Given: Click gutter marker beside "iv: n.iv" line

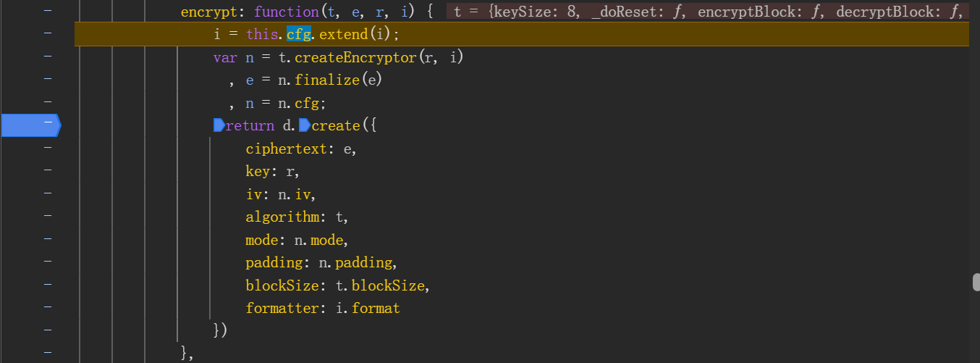Looking at the screenshot, I should click(x=48, y=193).
